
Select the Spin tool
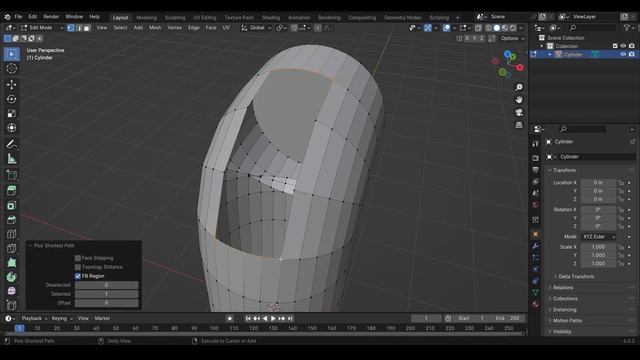(11, 277)
